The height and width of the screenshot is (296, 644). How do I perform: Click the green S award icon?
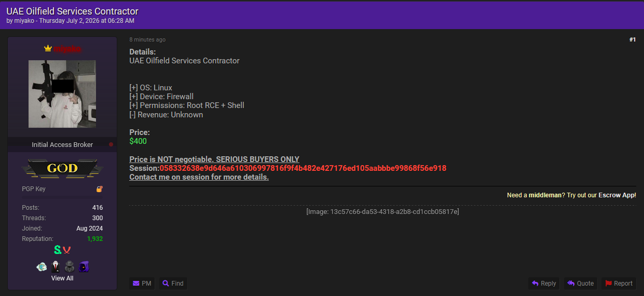point(58,250)
